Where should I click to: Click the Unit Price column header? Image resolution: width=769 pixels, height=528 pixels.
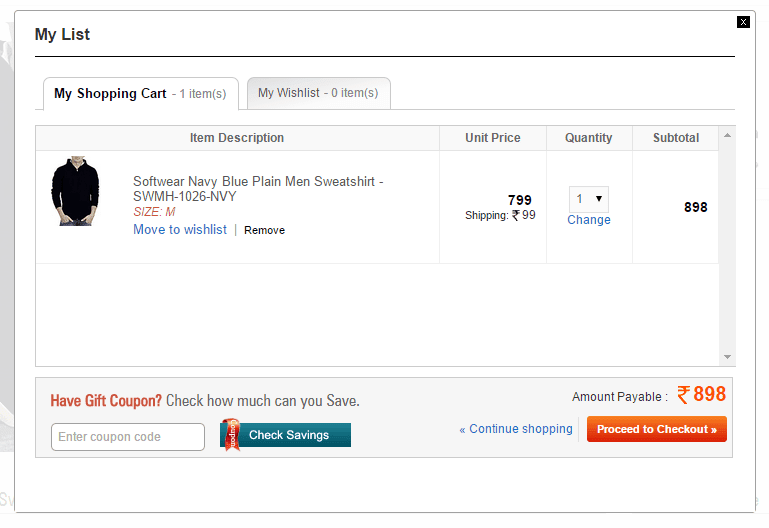click(x=493, y=138)
